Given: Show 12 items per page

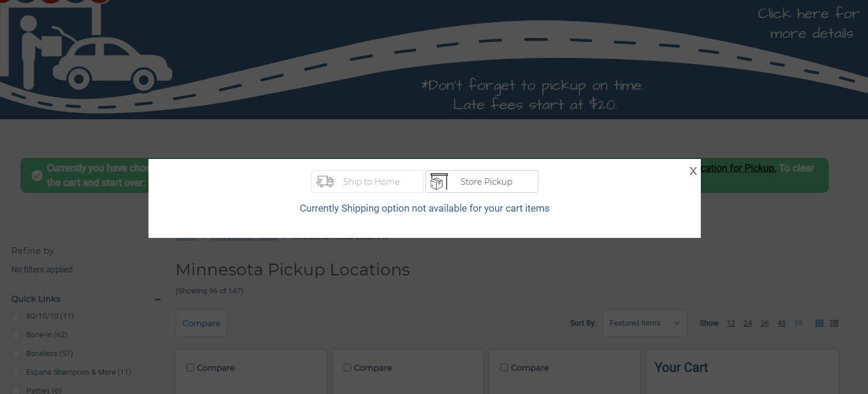Looking at the screenshot, I should click(x=731, y=323).
